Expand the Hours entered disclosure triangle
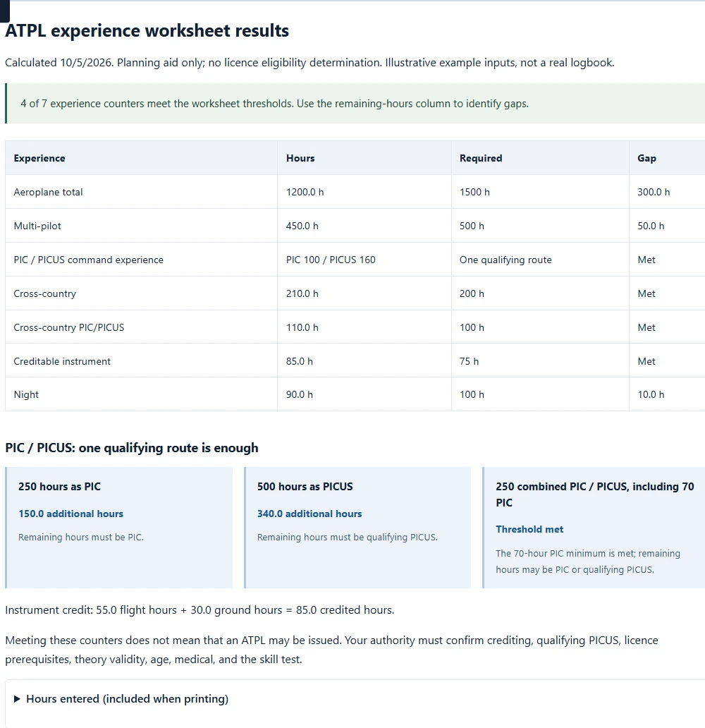705x728 pixels. [x=17, y=699]
